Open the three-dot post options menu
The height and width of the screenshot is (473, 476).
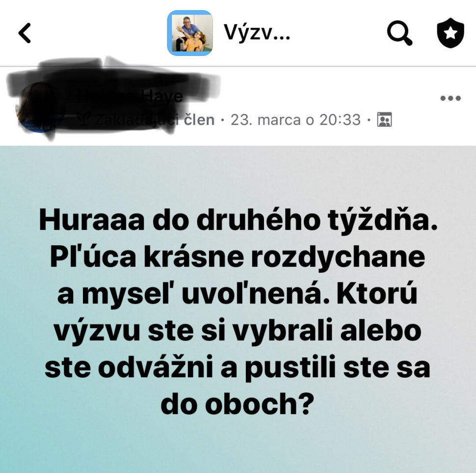[x=450, y=98]
